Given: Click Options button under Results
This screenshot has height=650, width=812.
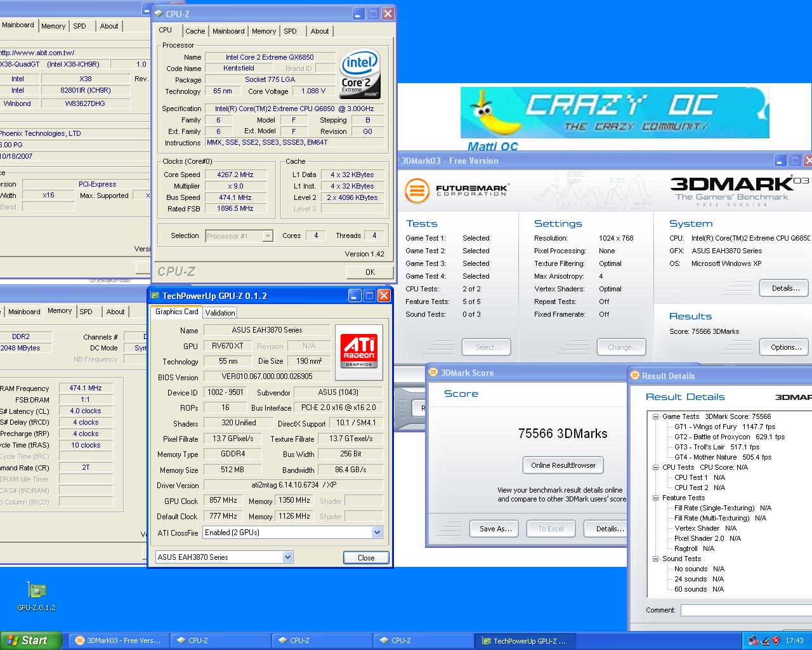Looking at the screenshot, I should coord(785,347).
